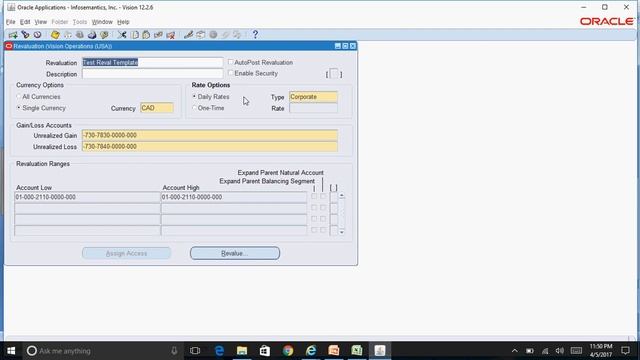
Task: Open Google Chrome from the taskbar
Action: [x=288, y=351]
